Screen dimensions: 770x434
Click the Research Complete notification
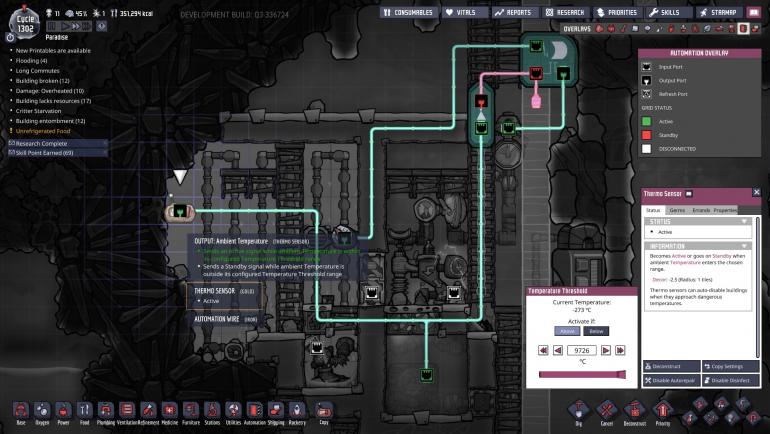pos(58,143)
